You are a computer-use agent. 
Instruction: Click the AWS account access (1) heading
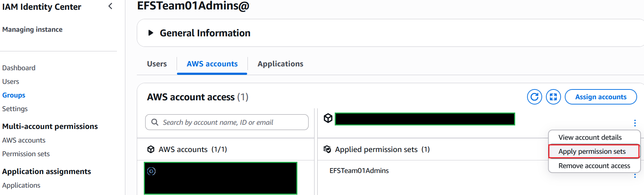pyautogui.click(x=198, y=97)
